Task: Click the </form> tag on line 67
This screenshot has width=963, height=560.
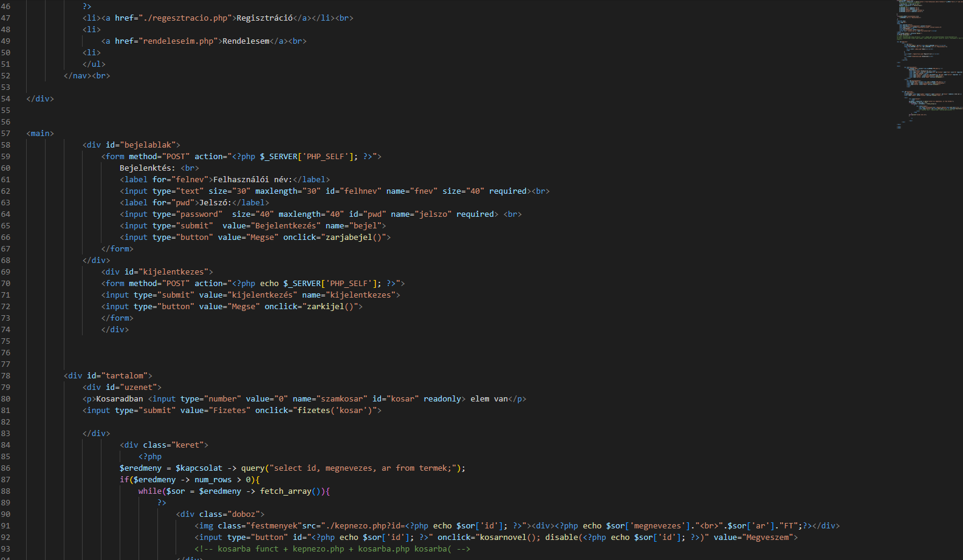Action: [x=117, y=249]
